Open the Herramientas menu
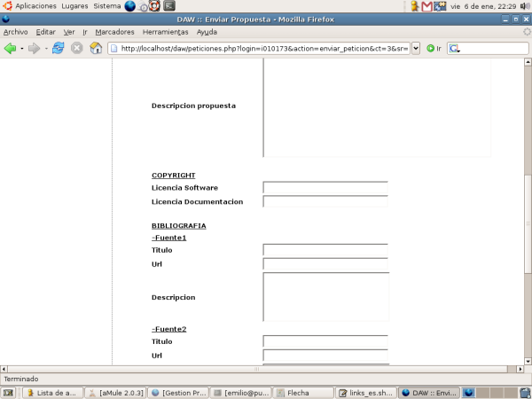 (x=165, y=32)
